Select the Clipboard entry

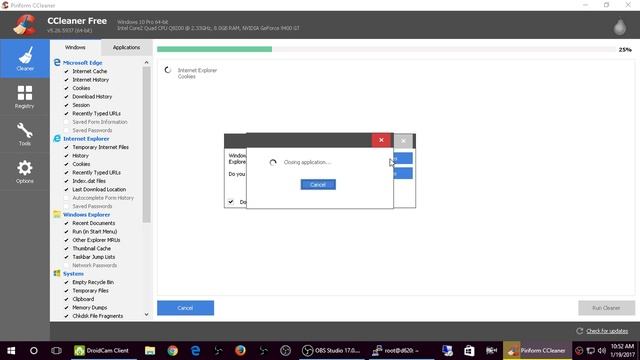(83, 299)
